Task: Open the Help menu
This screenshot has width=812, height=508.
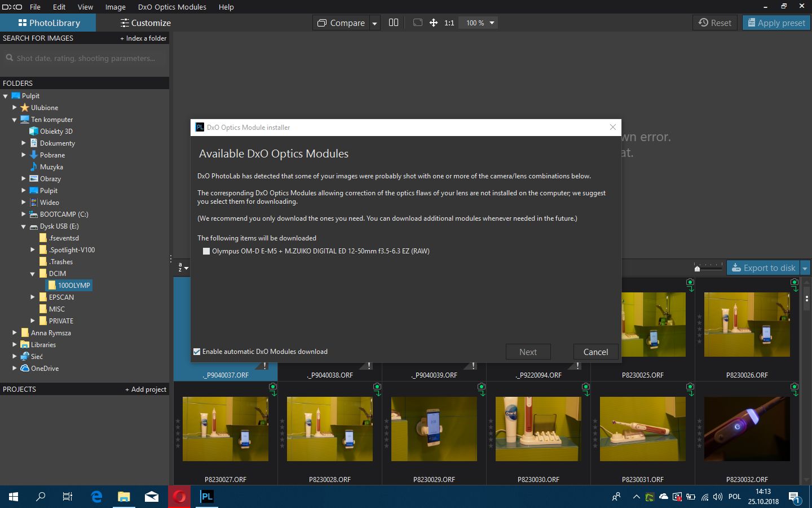Action: [x=226, y=7]
